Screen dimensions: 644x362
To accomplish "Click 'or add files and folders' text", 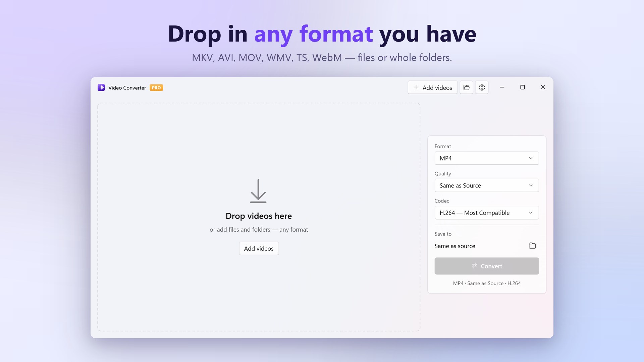I will click(259, 230).
